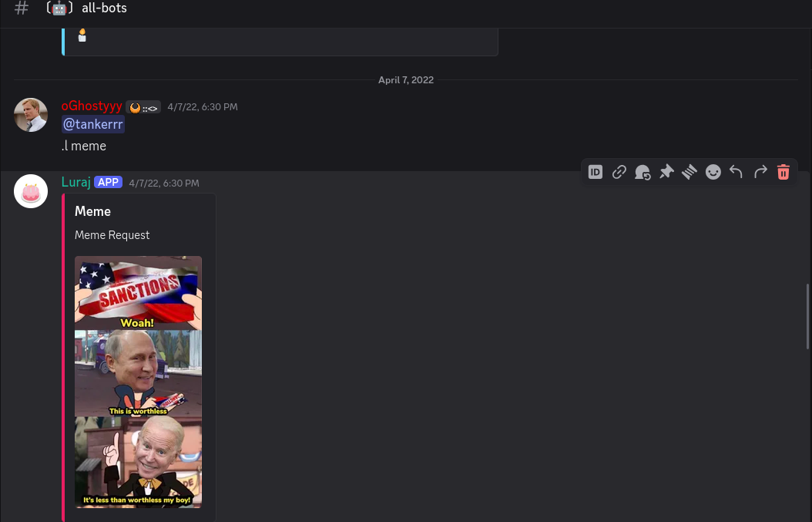The height and width of the screenshot is (522, 812).
Task: Copy message link with chain icon
Action: (619, 172)
